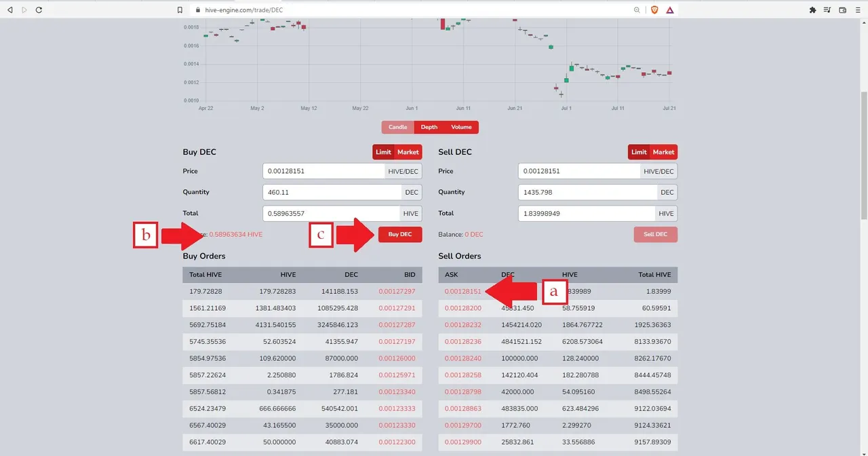
Task: Open the media control playlist icon
Action: coord(827,10)
